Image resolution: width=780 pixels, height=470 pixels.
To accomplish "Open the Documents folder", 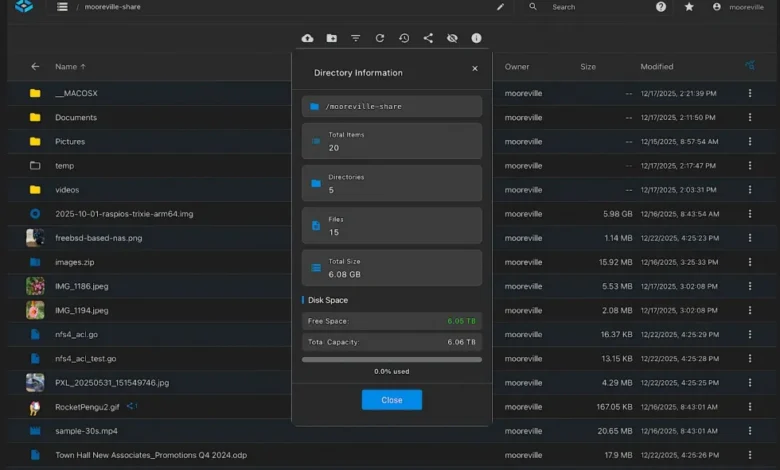I will (76, 117).
